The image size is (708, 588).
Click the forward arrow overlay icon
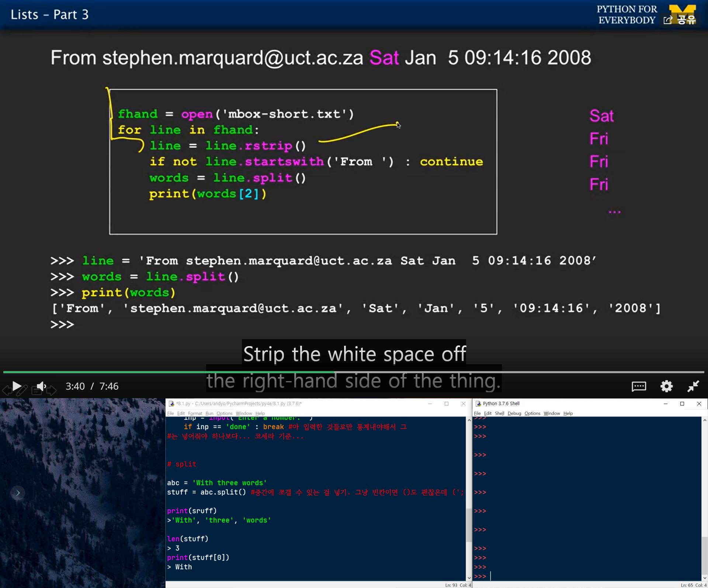(51, 390)
